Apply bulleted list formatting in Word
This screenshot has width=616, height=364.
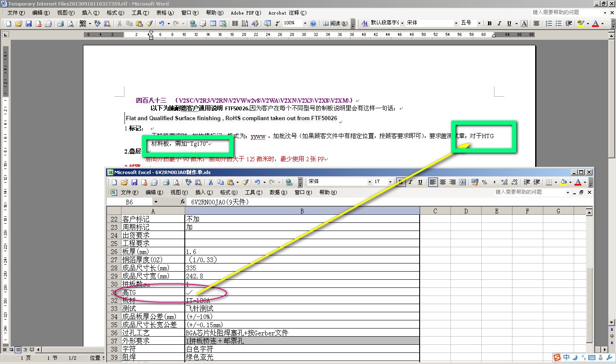pos(558,24)
